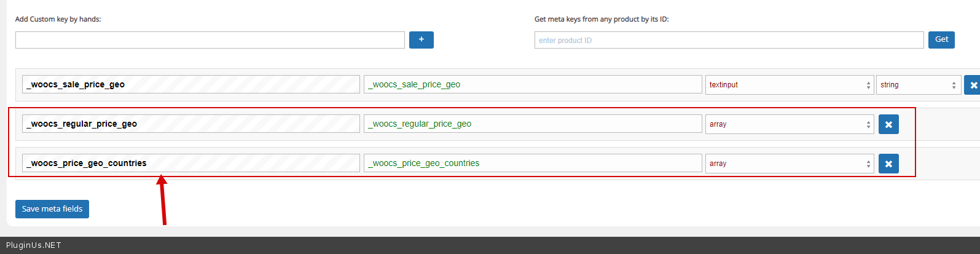
Task: Remove the _woocs_price_geo_countries row with X
Action: (888, 164)
